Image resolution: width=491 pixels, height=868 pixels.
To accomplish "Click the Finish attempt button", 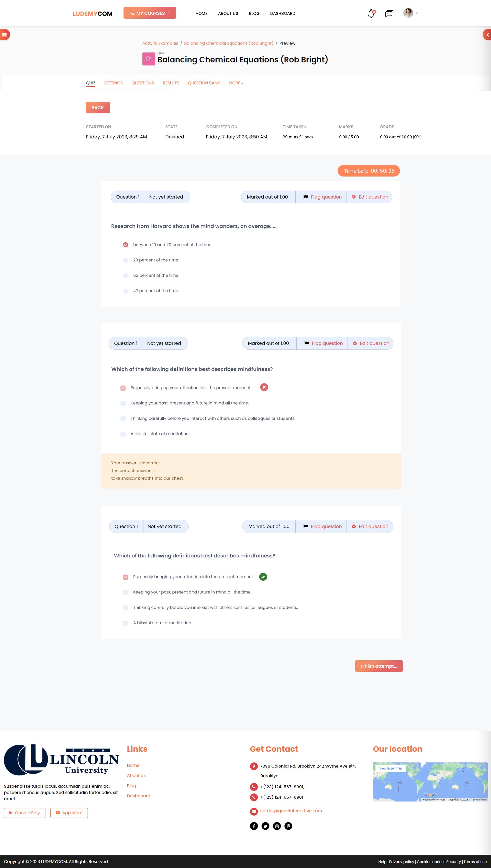I will [378, 666].
